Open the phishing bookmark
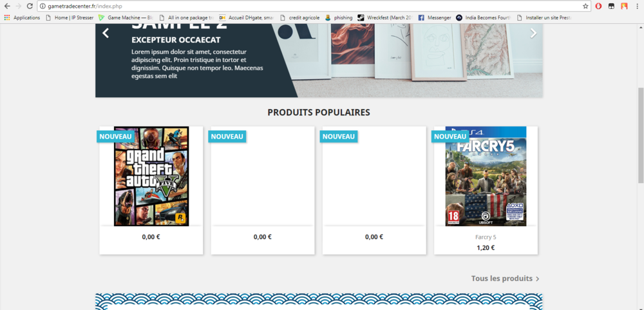The height and width of the screenshot is (310, 644). [339, 17]
